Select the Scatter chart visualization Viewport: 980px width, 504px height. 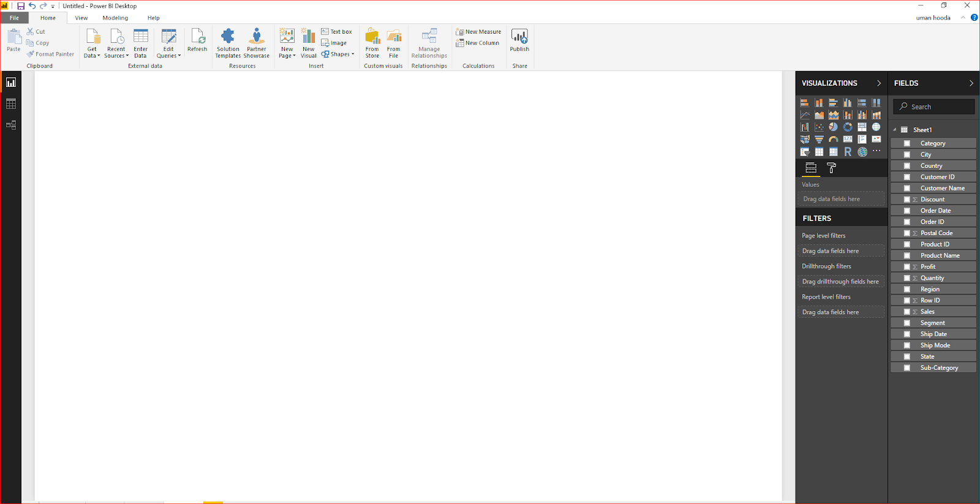pyautogui.click(x=819, y=127)
